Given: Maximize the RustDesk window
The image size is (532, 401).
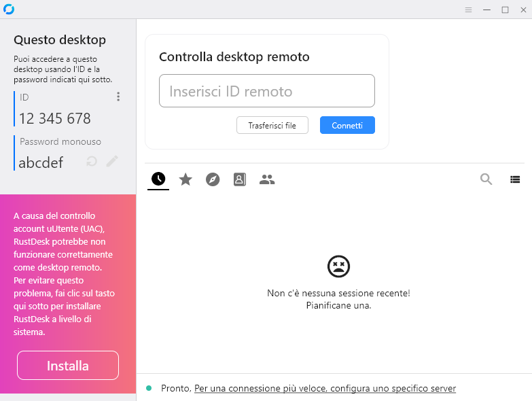Looking at the screenshot, I should point(506,10).
